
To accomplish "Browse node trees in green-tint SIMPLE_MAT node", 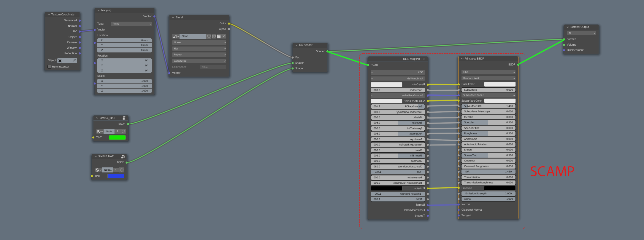I will click(100, 132).
